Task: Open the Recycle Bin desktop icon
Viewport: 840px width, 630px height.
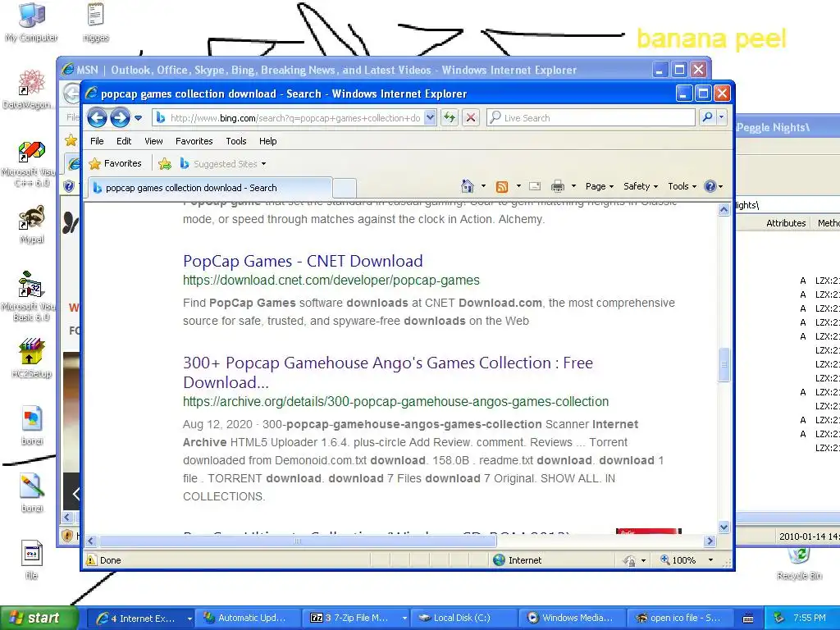Action: tap(799, 564)
